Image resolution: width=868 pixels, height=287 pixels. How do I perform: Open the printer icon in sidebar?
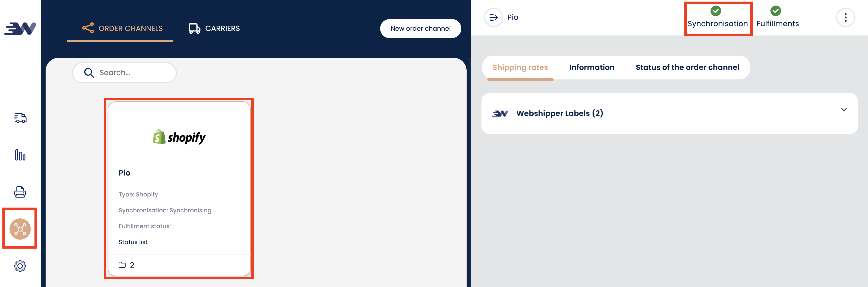coord(20,192)
